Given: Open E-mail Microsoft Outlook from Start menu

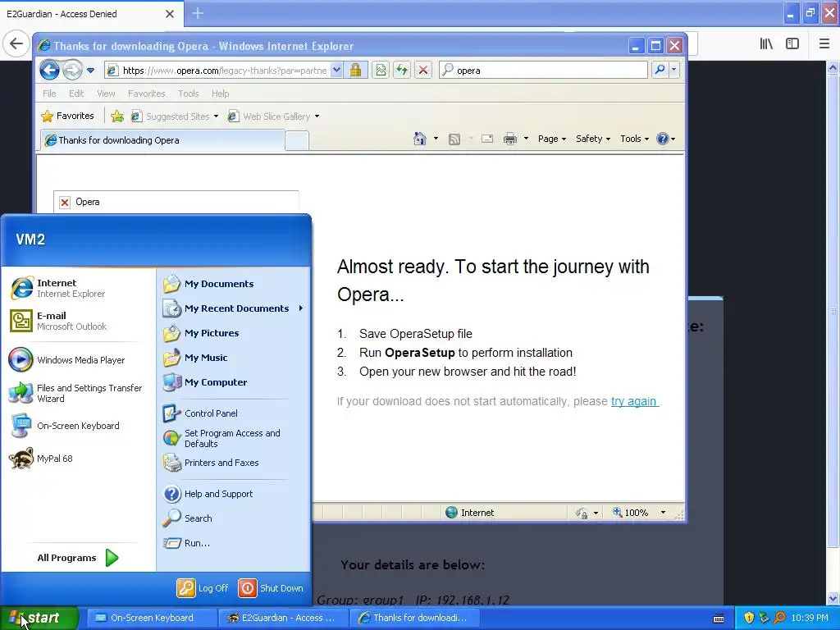Looking at the screenshot, I should [x=78, y=321].
